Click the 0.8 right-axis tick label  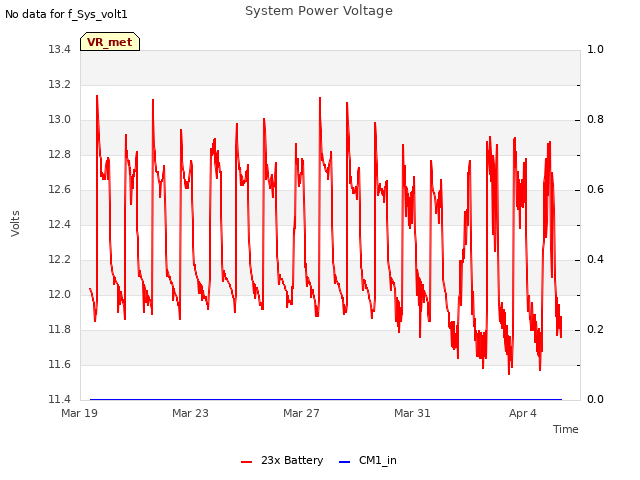click(595, 120)
